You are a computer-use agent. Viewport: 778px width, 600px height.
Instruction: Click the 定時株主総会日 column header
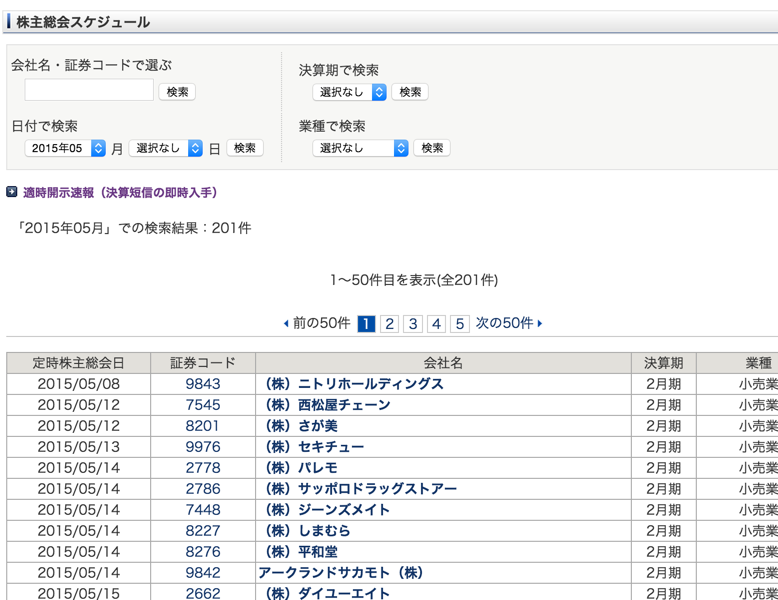point(78,363)
